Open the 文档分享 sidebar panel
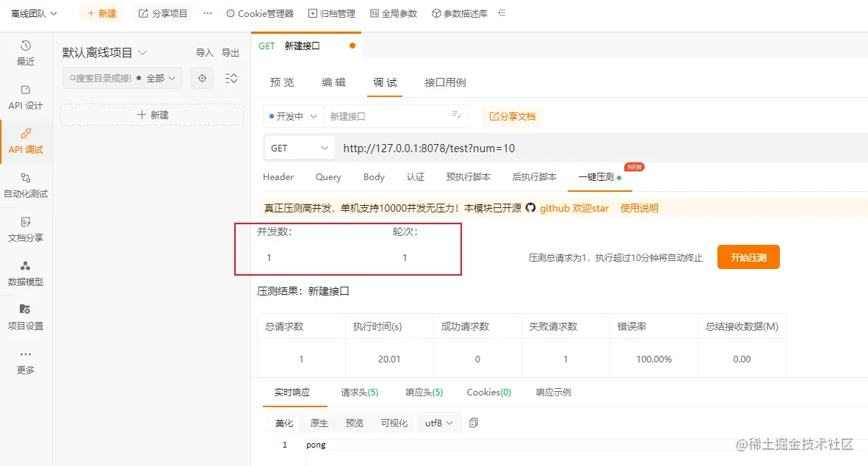The width and height of the screenshot is (868, 466). [x=26, y=231]
